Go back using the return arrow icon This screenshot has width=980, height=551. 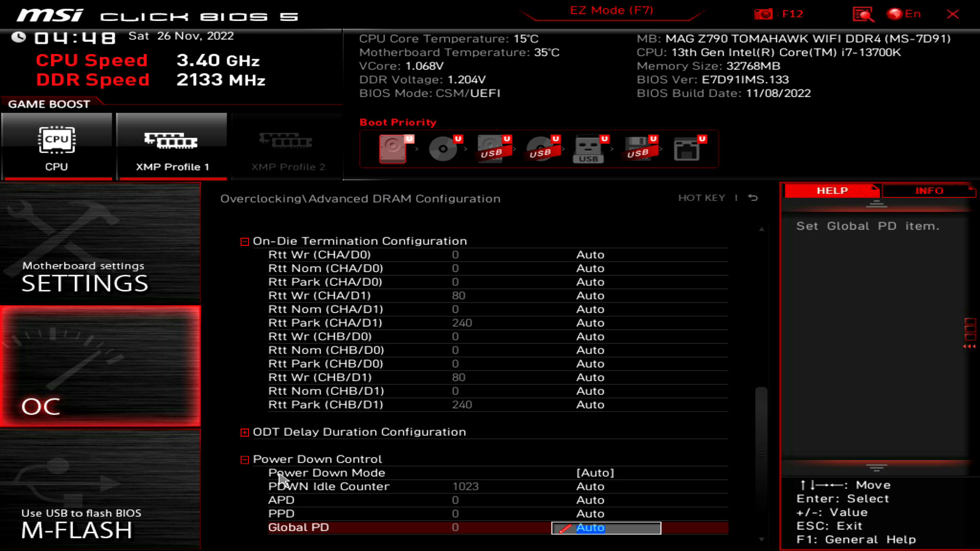(753, 197)
